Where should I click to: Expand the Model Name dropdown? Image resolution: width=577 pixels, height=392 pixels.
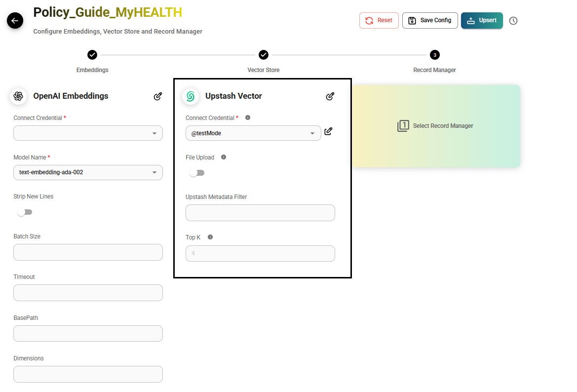(88, 172)
